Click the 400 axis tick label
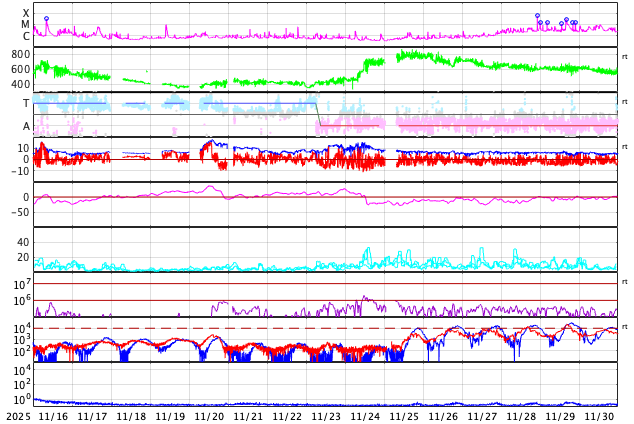This screenshot has height=424, width=634. (20, 84)
